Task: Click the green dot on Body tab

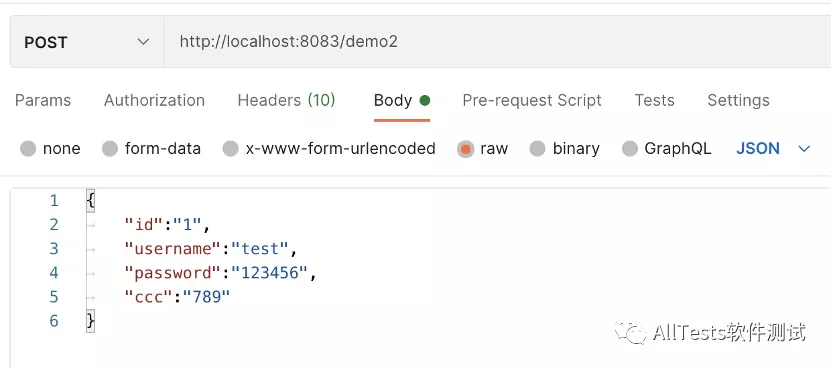Action: click(x=424, y=100)
